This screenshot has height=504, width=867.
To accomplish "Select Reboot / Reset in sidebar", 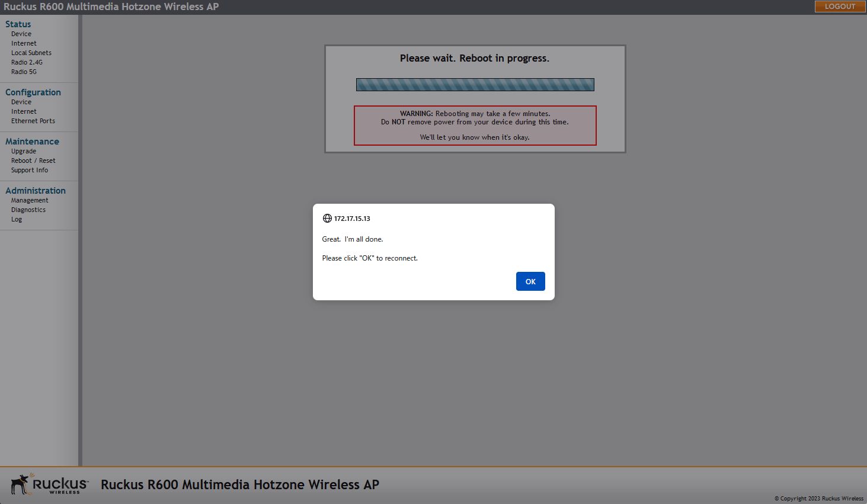I will pyautogui.click(x=33, y=160).
